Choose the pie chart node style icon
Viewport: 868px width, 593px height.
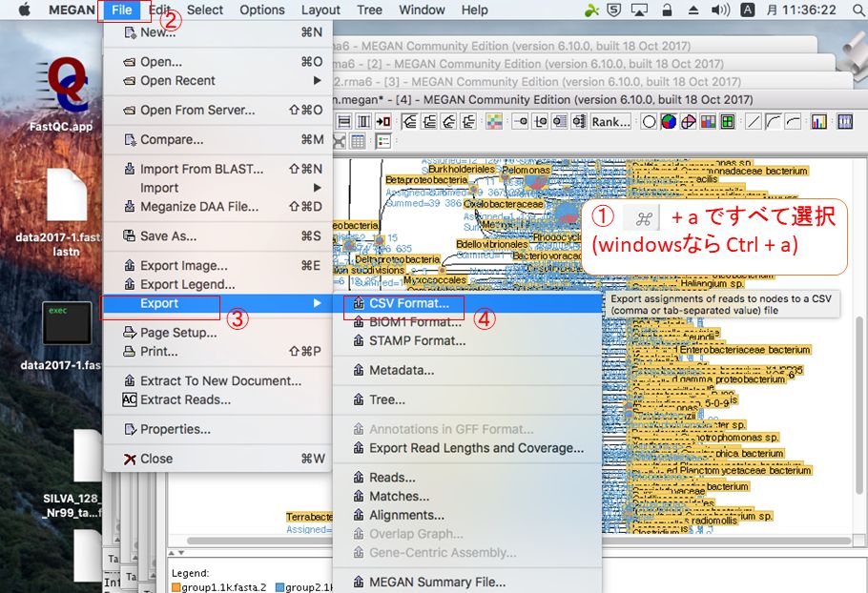pyautogui.click(x=669, y=121)
